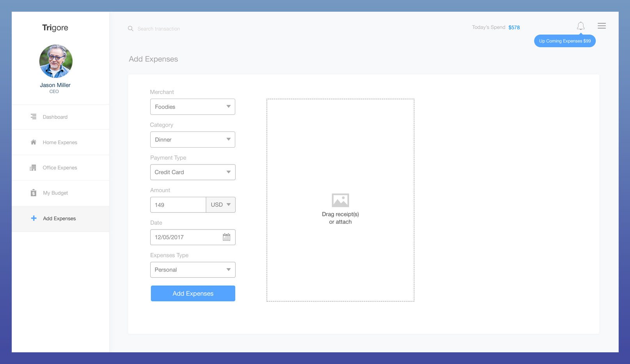This screenshot has height=364, width=630.
Task: Open the hamburger menu icon
Action: [x=602, y=26]
